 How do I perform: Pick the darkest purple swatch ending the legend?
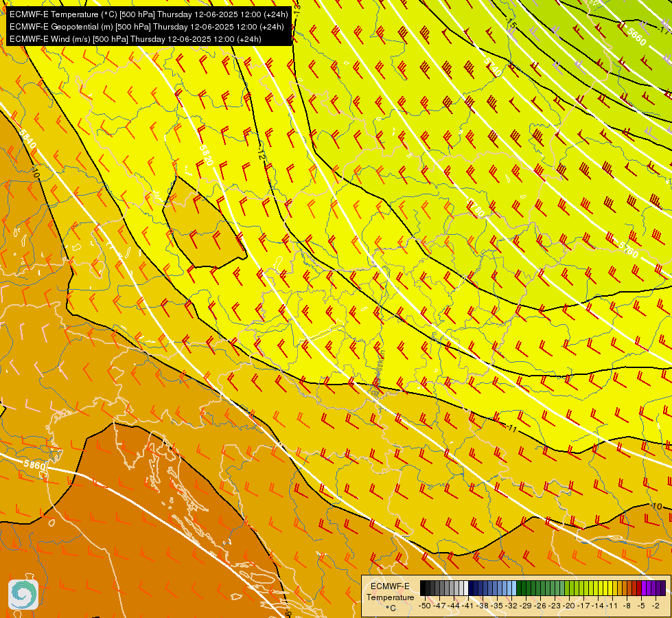[x=663, y=588]
